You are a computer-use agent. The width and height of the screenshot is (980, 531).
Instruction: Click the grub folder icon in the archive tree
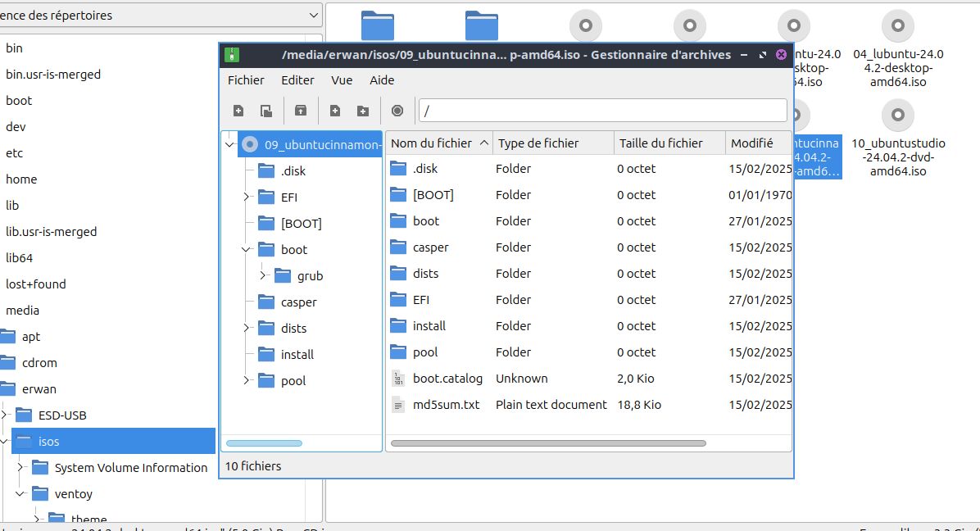click(283, 275)
